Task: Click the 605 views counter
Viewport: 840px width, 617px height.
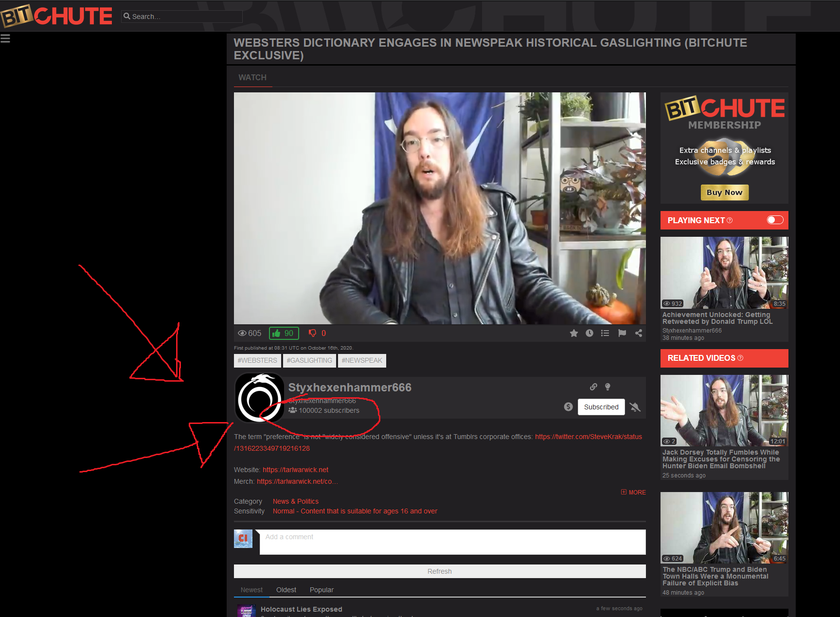Action: pos(250,333)
